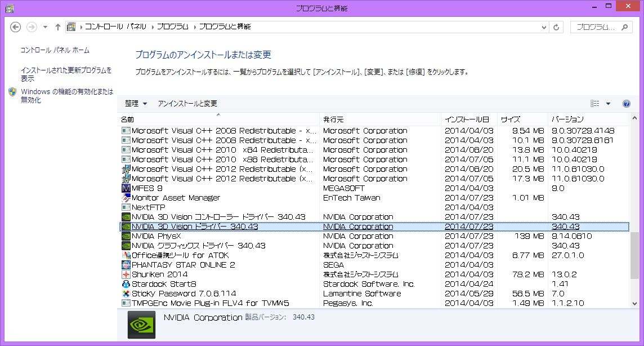This screenshot has width=644, height=346.
Task: Select Visual C++ 2012 20.5 MB entry icon
Action: [126, 169]
